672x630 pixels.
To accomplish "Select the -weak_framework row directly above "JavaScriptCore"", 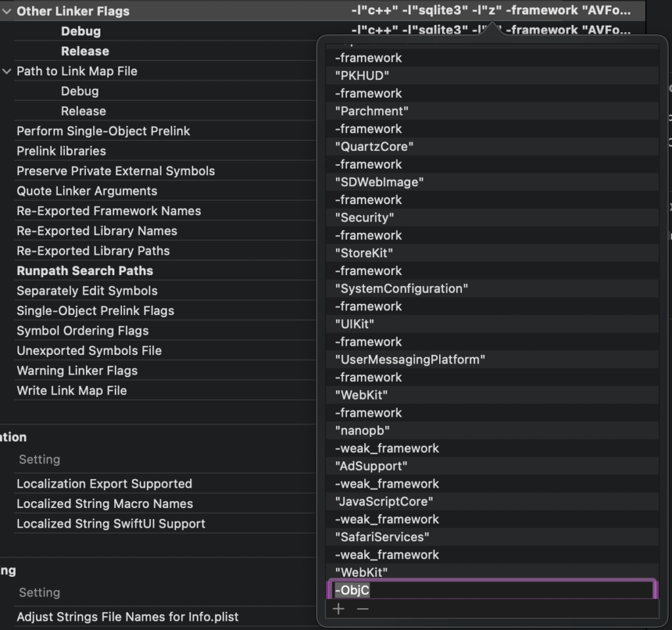I will (x=492, y=484).
